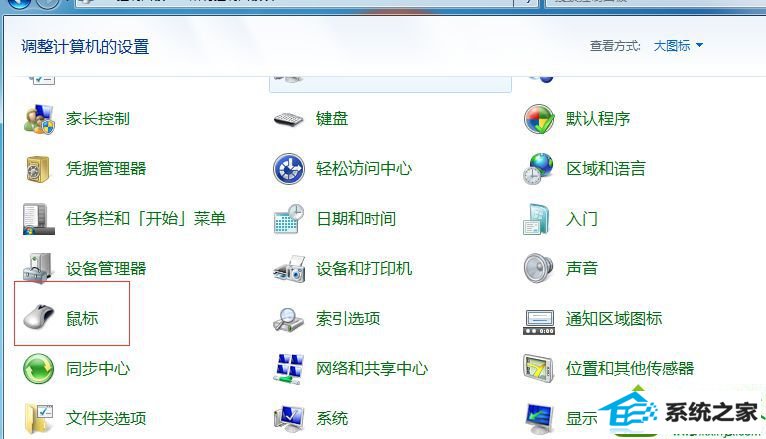The image size is (766, 439).
Task: Click the green 同步中心 icon
Action: (39, 369)
